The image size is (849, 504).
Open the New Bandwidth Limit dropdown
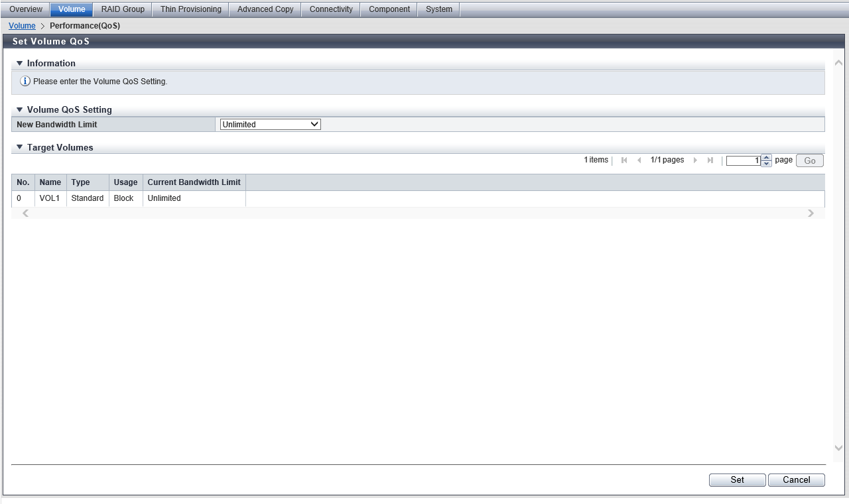(x=270, y=125)
